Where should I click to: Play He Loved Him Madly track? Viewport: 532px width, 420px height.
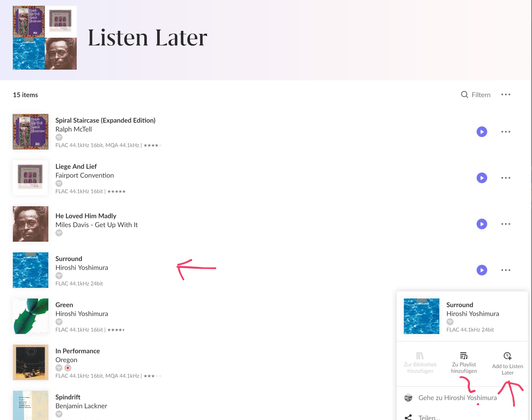tap(482, 224)
